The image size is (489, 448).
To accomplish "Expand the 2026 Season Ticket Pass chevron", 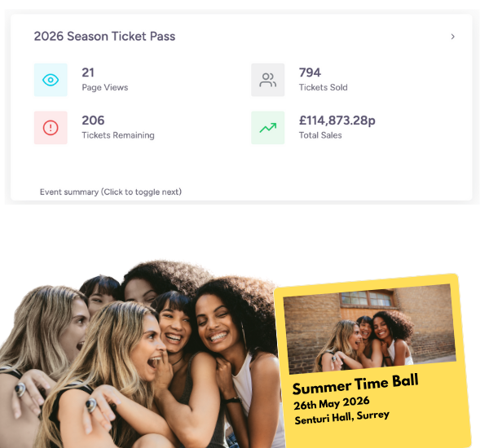I will pos(453,37).
